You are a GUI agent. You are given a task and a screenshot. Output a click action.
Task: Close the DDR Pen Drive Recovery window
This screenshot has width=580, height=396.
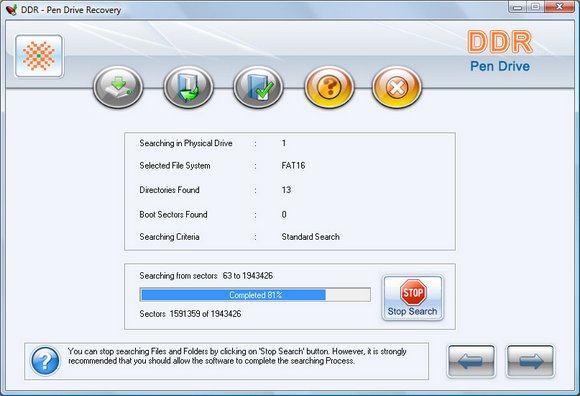click(x=560, y=7)
